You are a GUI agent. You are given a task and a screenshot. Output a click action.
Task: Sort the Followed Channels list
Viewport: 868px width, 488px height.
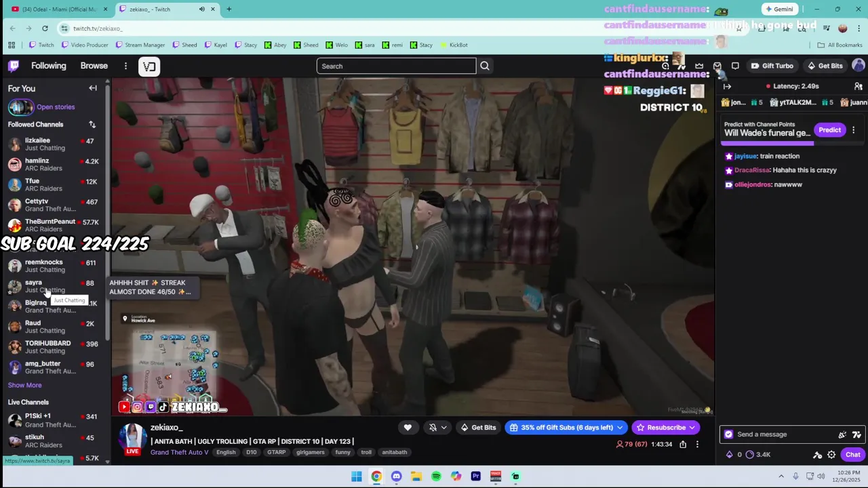92,125
